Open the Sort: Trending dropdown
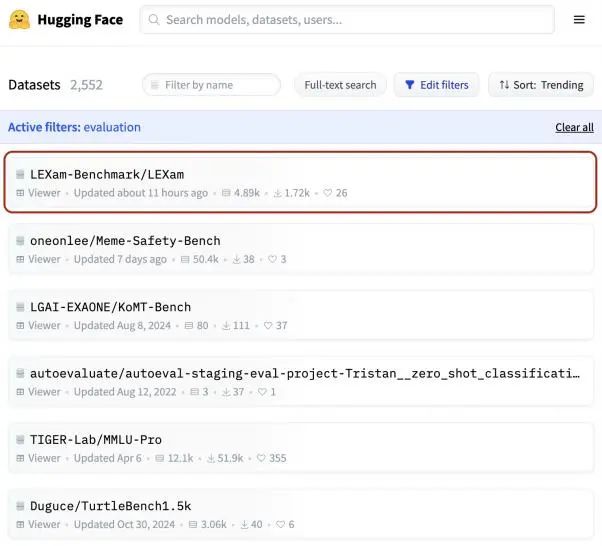This screenshot has height=546, width=602. [x=541, y=85]
